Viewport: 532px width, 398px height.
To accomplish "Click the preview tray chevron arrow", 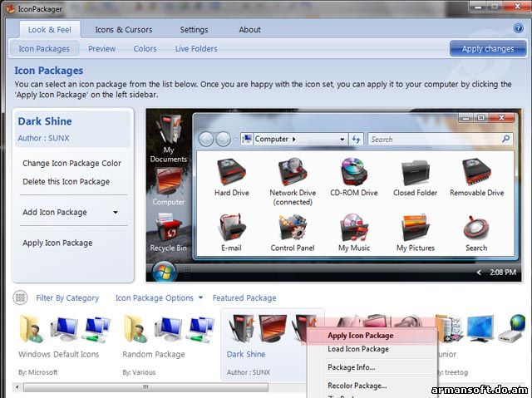I will click(479, 272).
